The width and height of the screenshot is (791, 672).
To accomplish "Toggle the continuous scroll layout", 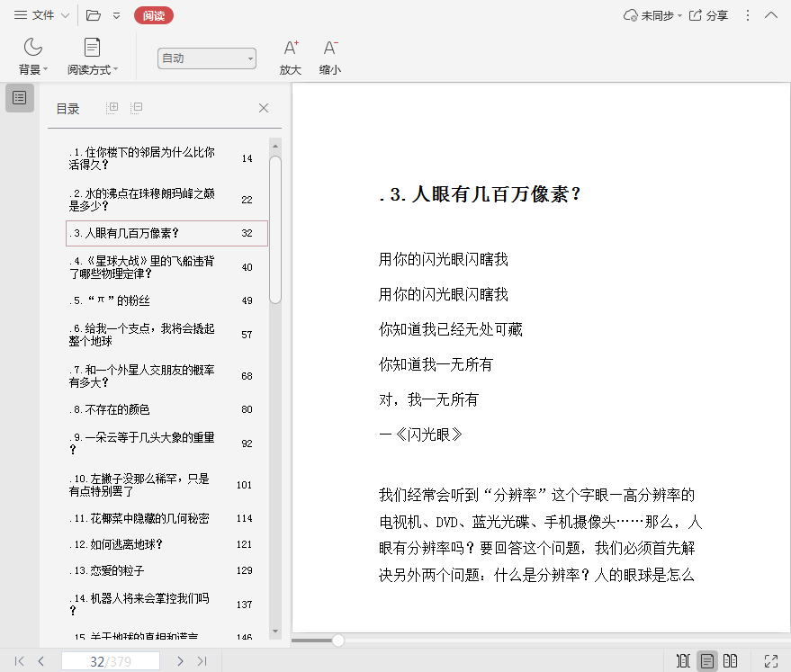I will tap(683, 661).
